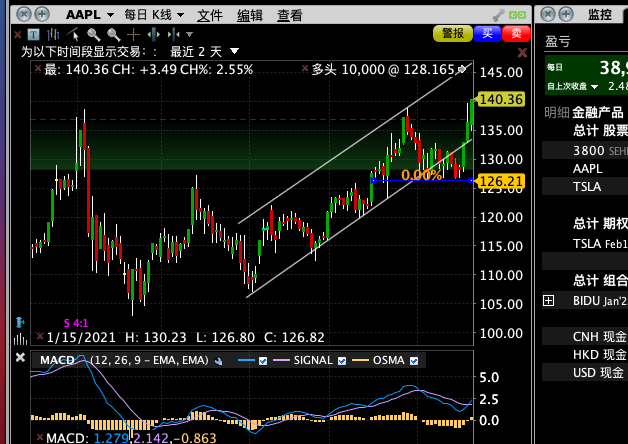The image size is (628, 444).
Task: Open the small toolbar overflow arrow
Action: [x=190, y=35]
